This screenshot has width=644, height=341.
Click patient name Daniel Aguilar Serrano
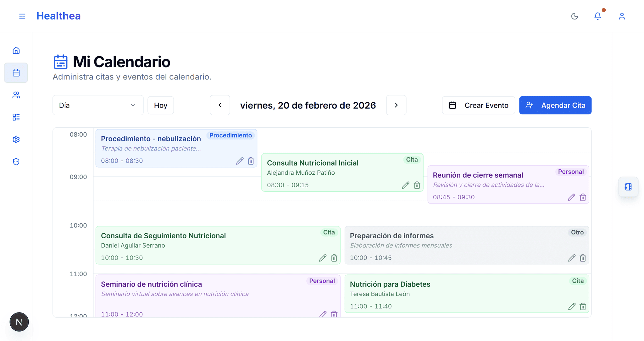click(x=133, y=245)
